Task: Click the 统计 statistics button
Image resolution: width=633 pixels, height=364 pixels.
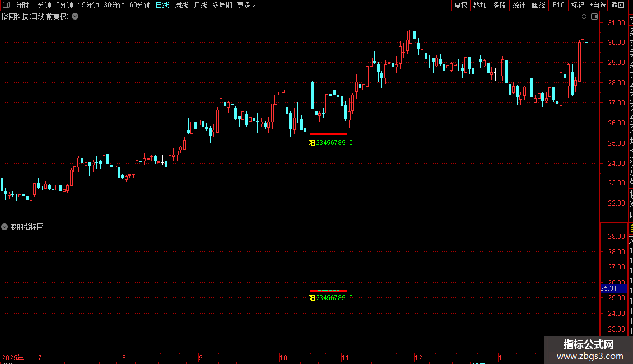Action: point(519,5)
